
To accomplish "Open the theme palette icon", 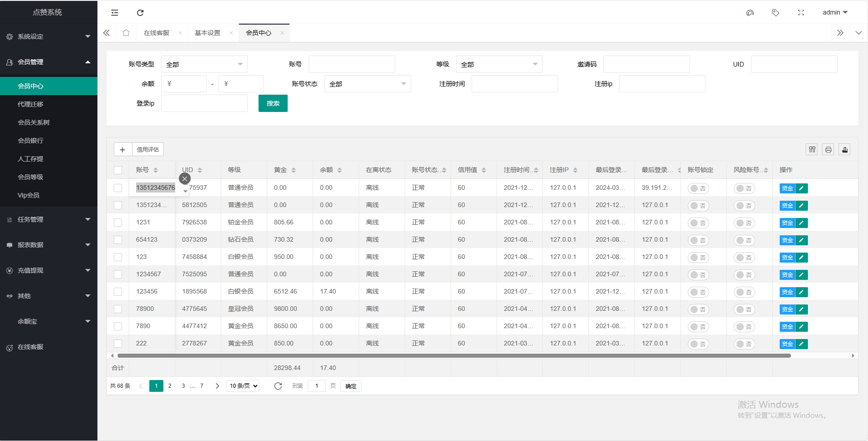I will pyautogui.click(x=750, y=13).
